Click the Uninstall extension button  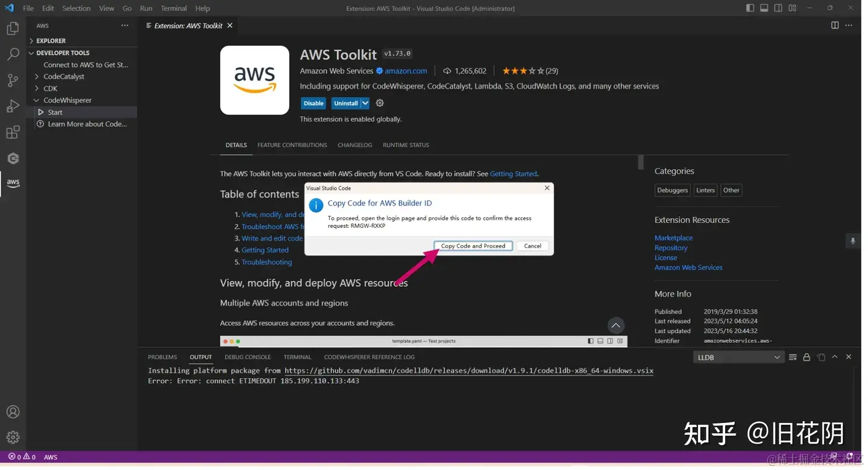[x=346, y=103]
